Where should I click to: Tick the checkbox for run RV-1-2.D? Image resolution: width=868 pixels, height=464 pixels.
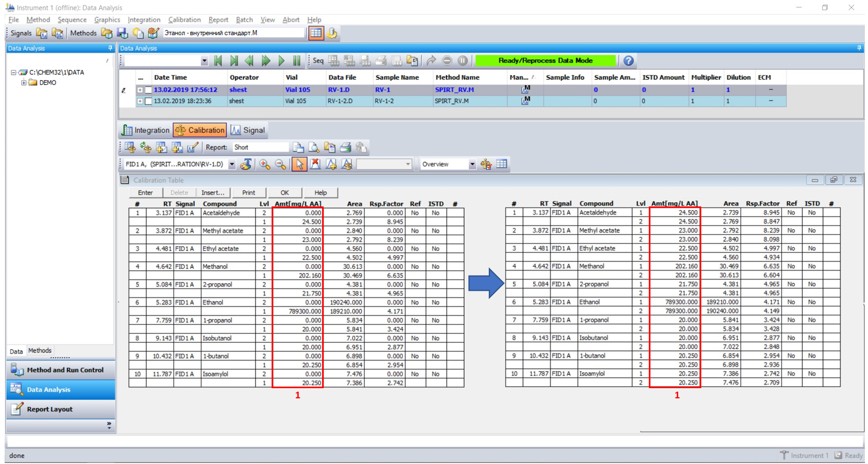click(x=148, y=101)
